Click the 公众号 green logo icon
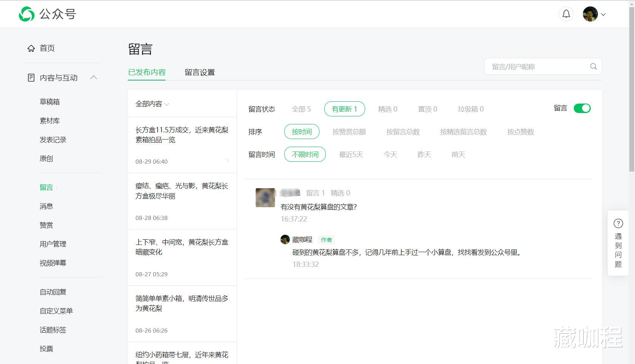 point(26,14)
